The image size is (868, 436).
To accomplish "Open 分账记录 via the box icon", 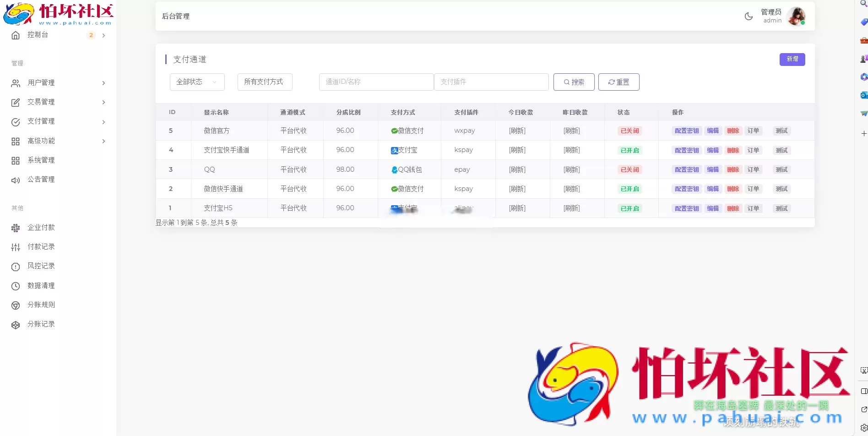I will [15, 324].
